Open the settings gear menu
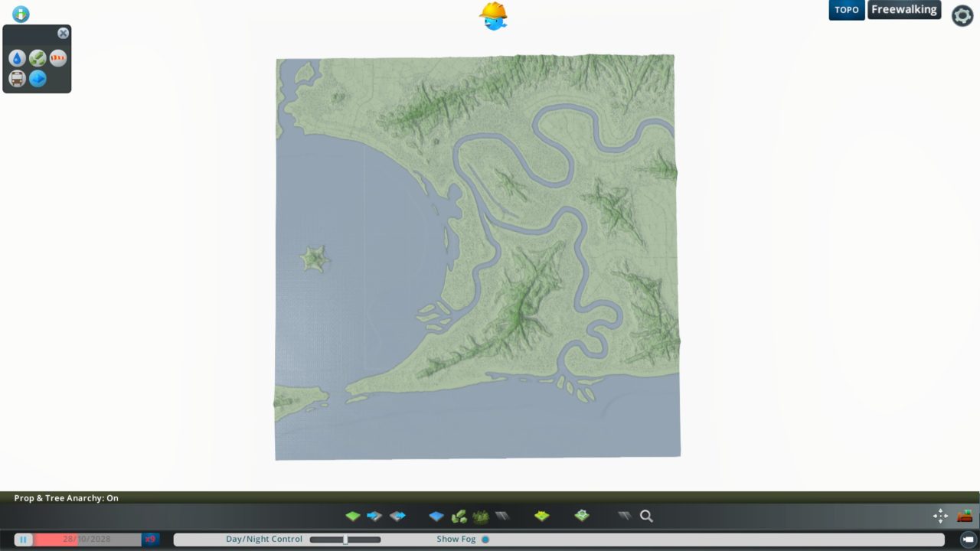This screenshot has width=980, height=551. pyautogui.click(x=962, y=15)
